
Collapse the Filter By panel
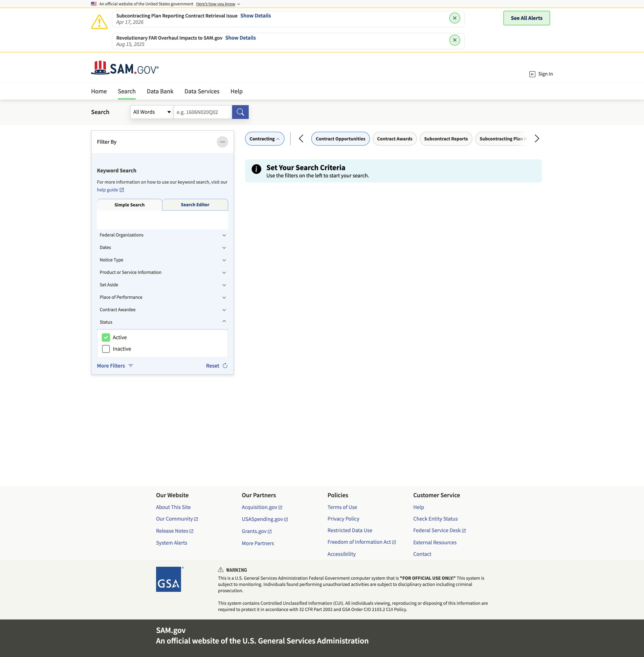coord(222,142)
